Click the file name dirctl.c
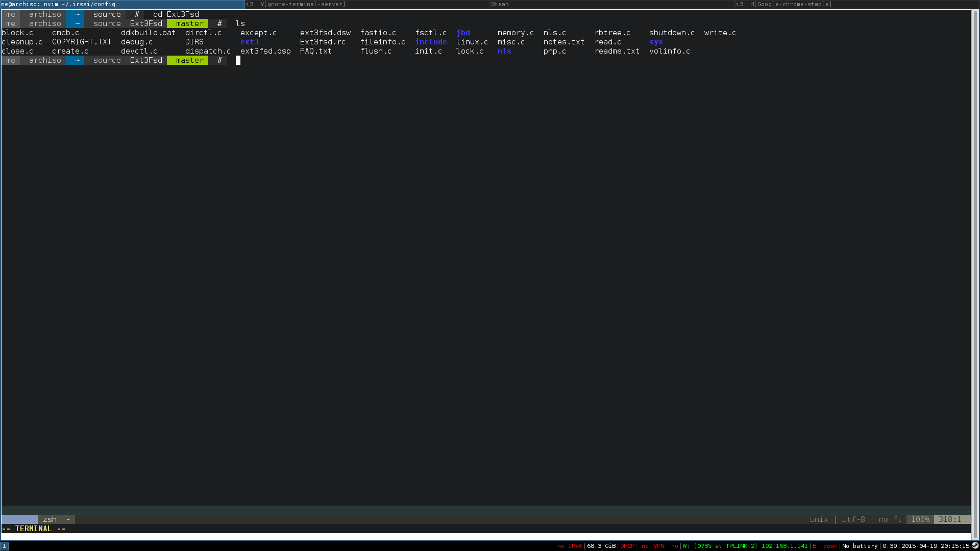Image resolution: width=980 pixels, height=551 pixels. click(203, 33)
